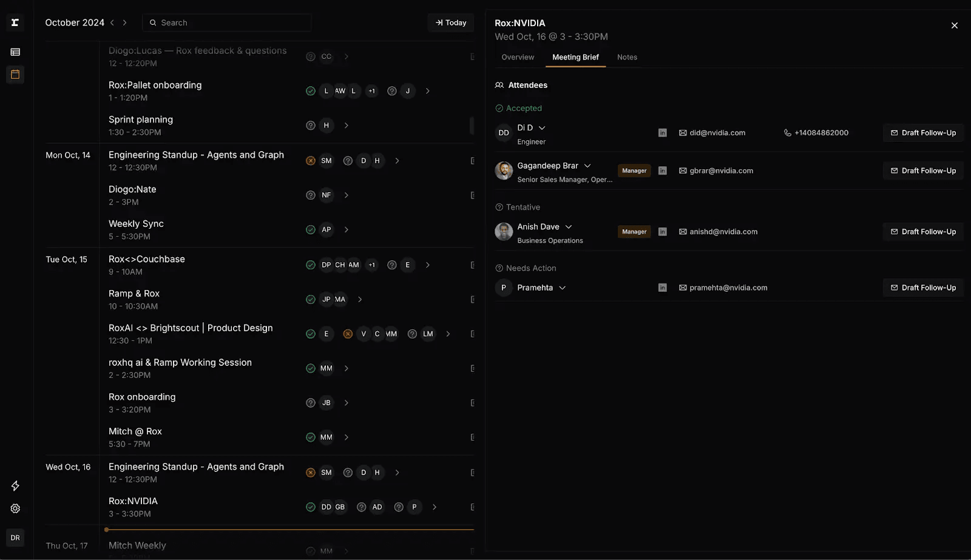Image resolution: width=971 pixels, height=560 pixels.
Task: Click the question-mark RSVP icon on Sprint planning
Action: click(x=310, y=125)
